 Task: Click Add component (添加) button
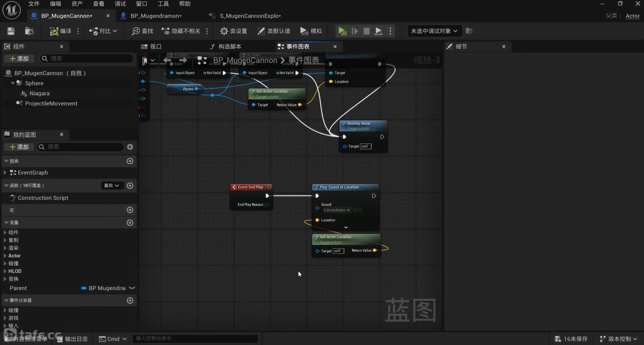pyautogui.click(x=19, y=59)
